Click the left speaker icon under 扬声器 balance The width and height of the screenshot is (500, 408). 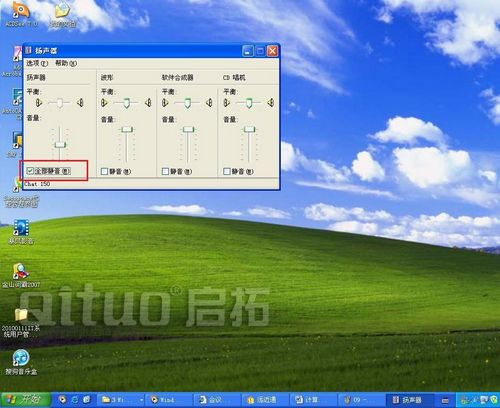39,103
